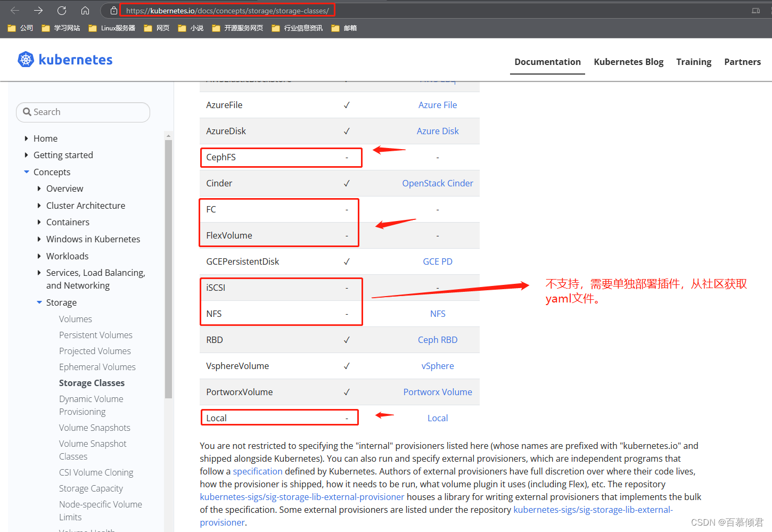Viewport: 772px width, 532px height.
Task: Go forward using the browser forward arrow
Action: point(38,11)
